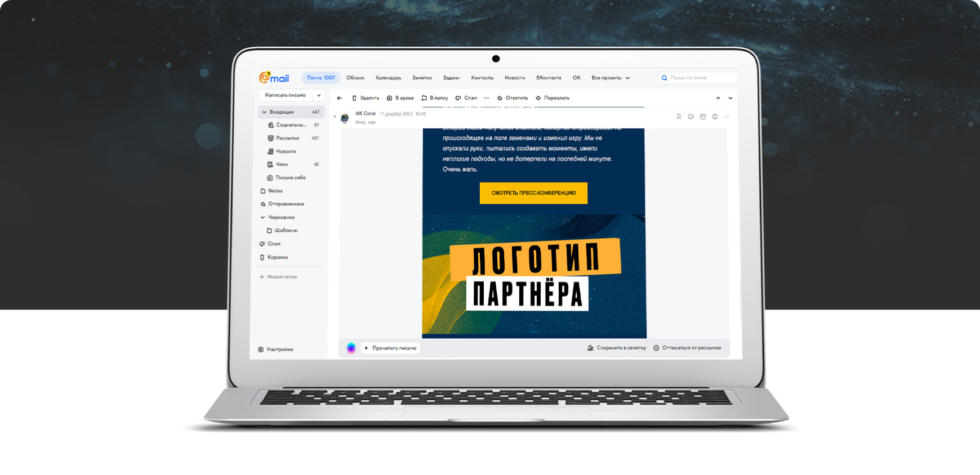Click the unread dot beside the sender avatar
980x475 pixels.
point(335,117)
